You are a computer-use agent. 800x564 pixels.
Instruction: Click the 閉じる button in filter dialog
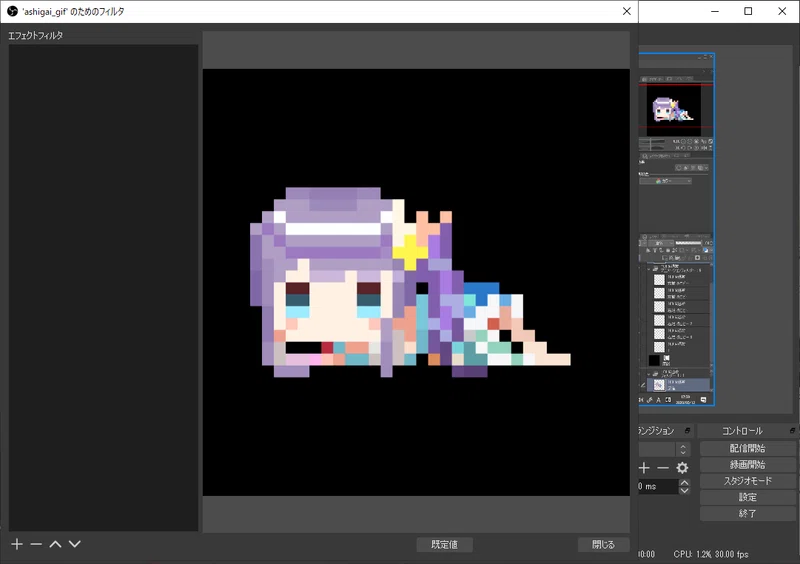[x=604, y=545]
